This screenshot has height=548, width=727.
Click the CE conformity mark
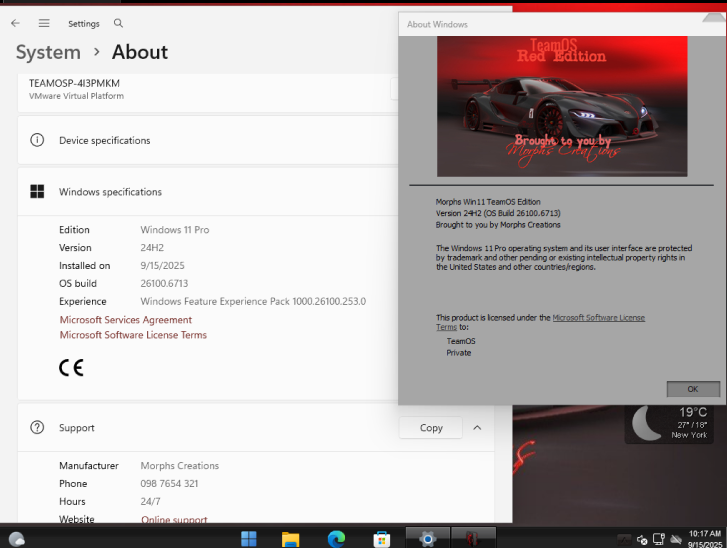[x=71, y=368]
